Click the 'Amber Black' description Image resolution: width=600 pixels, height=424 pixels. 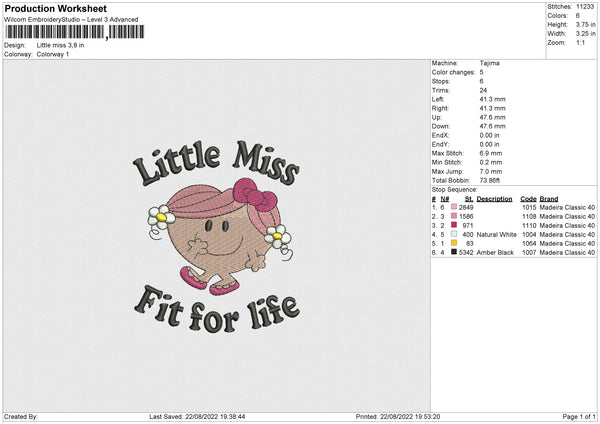pyautogui.click(x=495, y=253)
